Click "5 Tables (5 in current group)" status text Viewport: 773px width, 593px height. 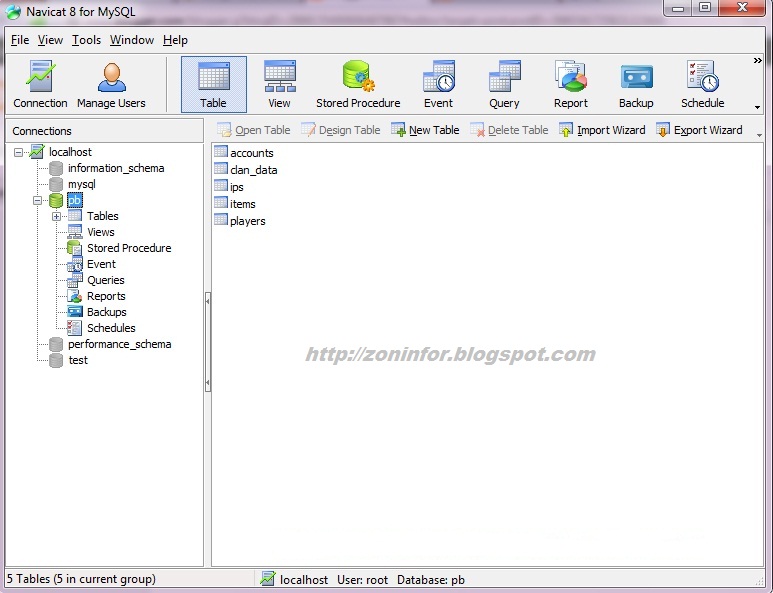coord(81,579)
